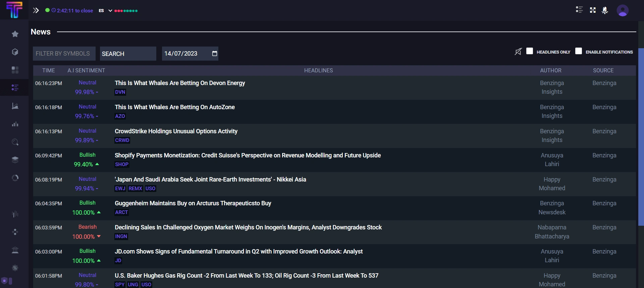The height and width of the screenshot is (288, 644).
Task: Click the Search input field
Action: (x=128, y=54)
